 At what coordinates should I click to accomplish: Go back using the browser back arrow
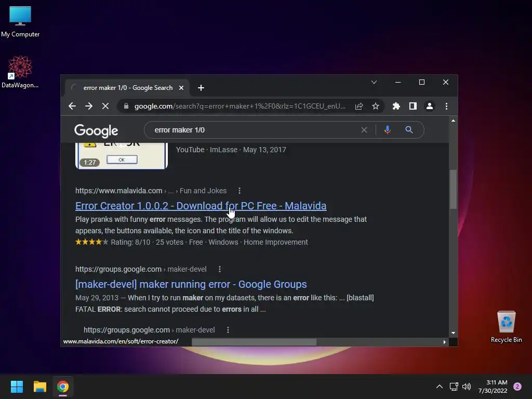click(x=72, y=106)
